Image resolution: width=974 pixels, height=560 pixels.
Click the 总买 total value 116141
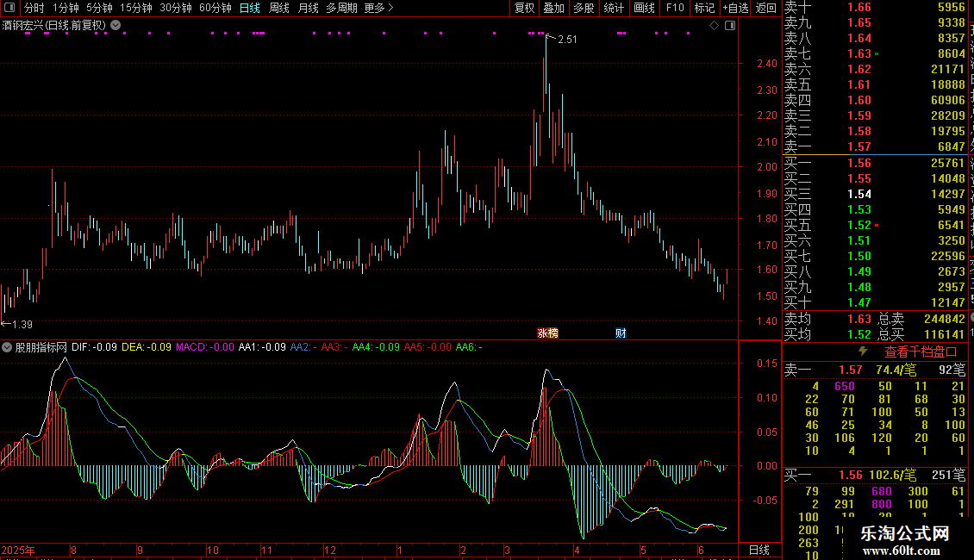[x=944, y=334]
